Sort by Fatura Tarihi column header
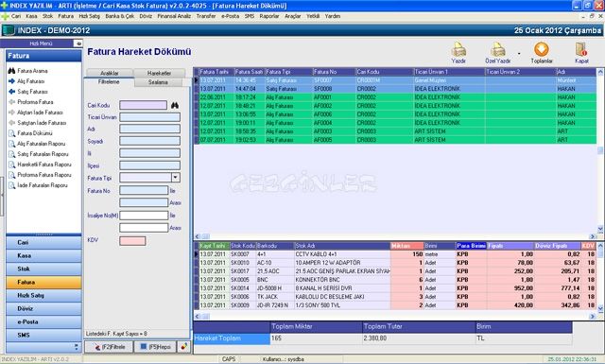The image size is (605, 364). (216, 72)
